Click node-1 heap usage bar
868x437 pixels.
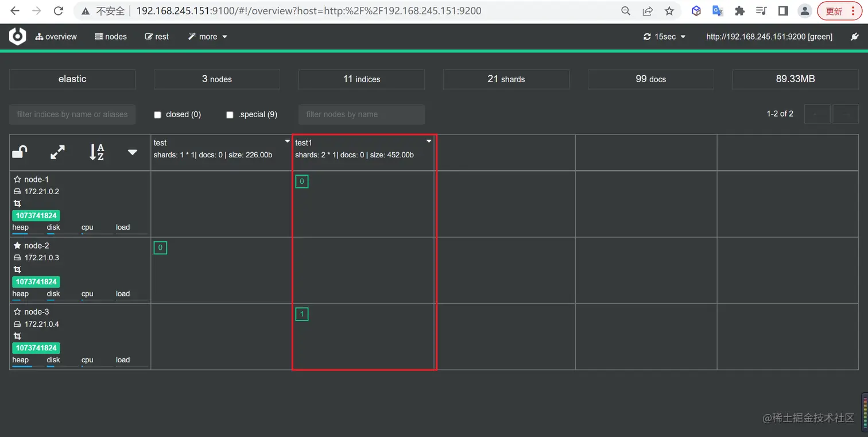[28, 234]
